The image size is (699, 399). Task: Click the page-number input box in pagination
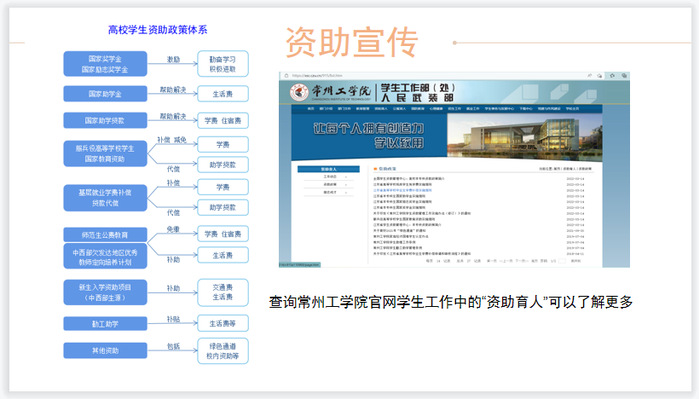click(562, 261)
